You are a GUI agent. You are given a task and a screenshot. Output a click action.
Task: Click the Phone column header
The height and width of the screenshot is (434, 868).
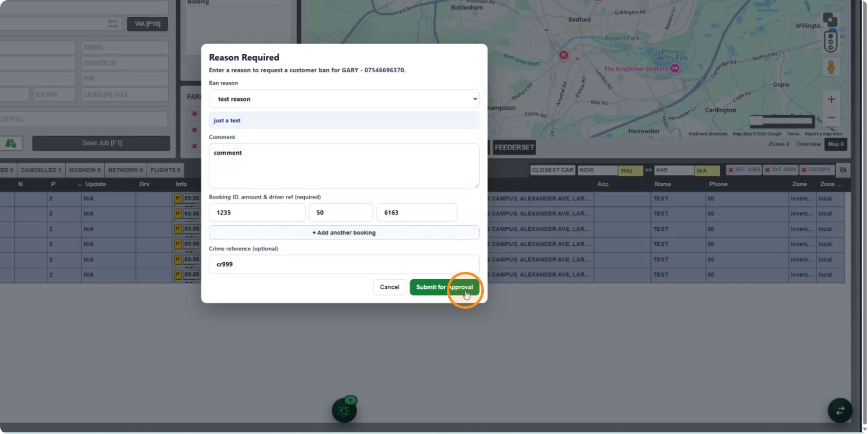tap(718, 184)
